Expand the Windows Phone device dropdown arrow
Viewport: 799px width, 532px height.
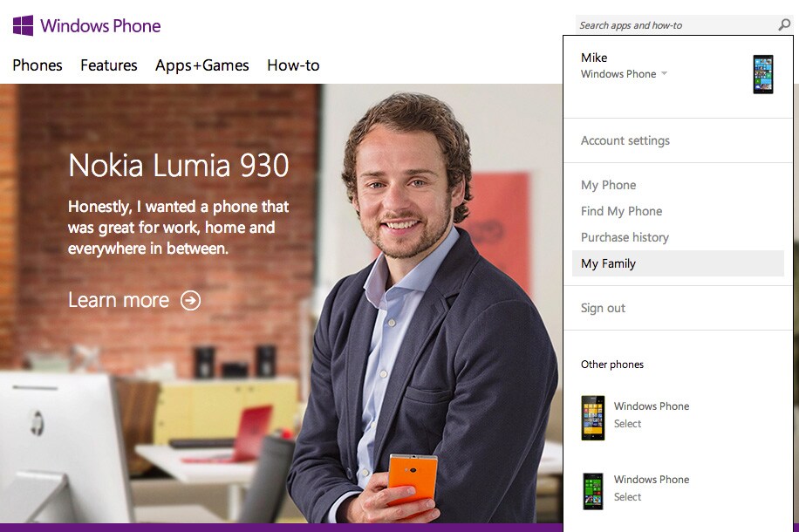click(664, 73)
